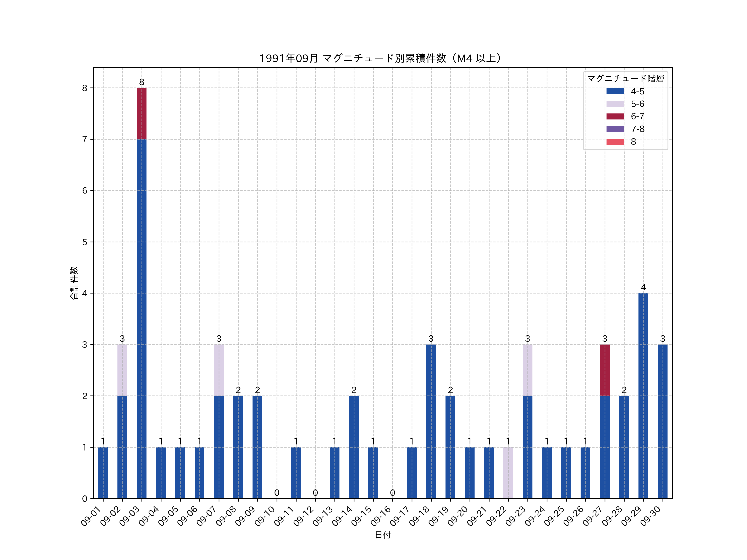Click the lavender bar at 09-22
Screen dimensions: 747x560
tap(508, 472)
